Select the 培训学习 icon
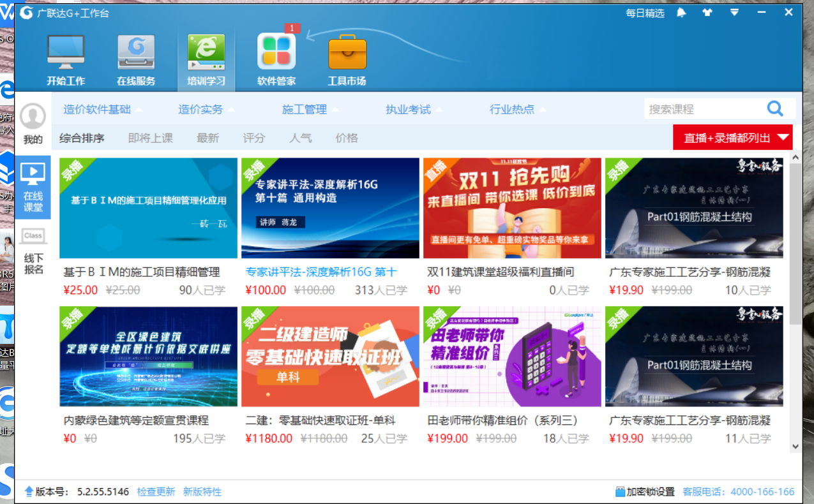The height and width of the screenshot is (504, 814). coord(206,52)
